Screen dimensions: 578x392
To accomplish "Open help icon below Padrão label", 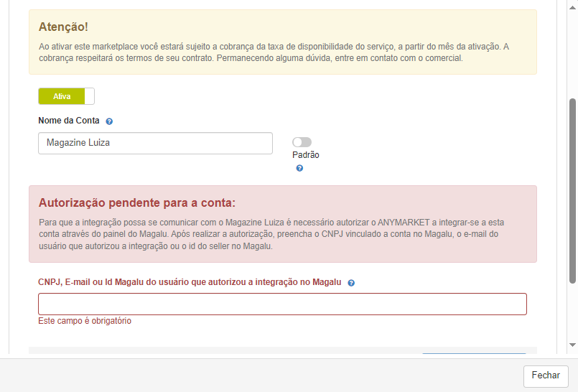I will [299, 169].
